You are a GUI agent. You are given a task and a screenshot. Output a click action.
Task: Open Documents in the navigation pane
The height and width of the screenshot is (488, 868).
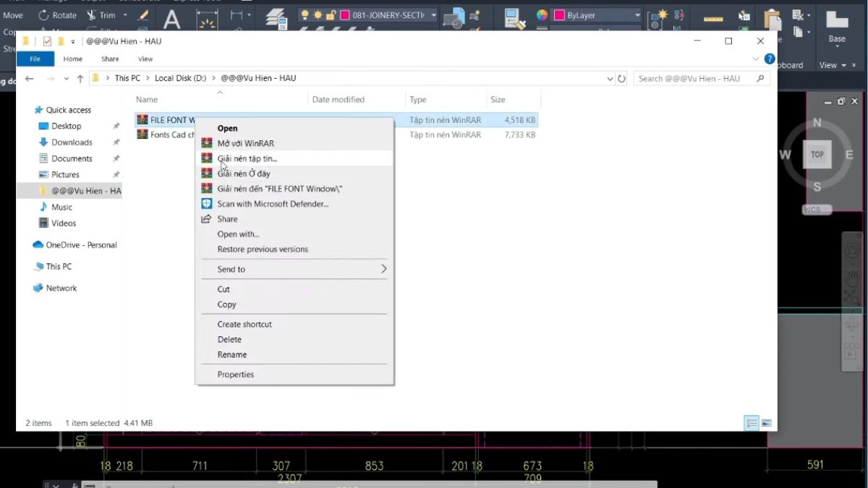(72, 158)
